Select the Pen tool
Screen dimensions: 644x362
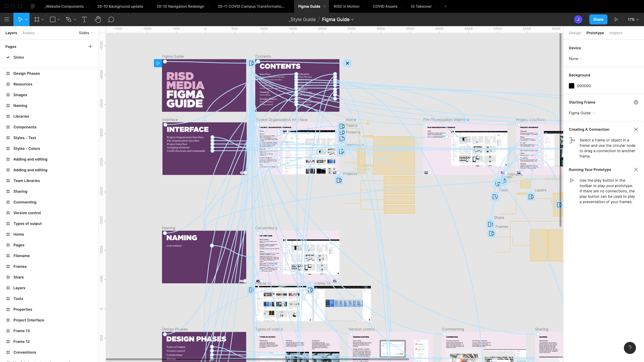68,19
